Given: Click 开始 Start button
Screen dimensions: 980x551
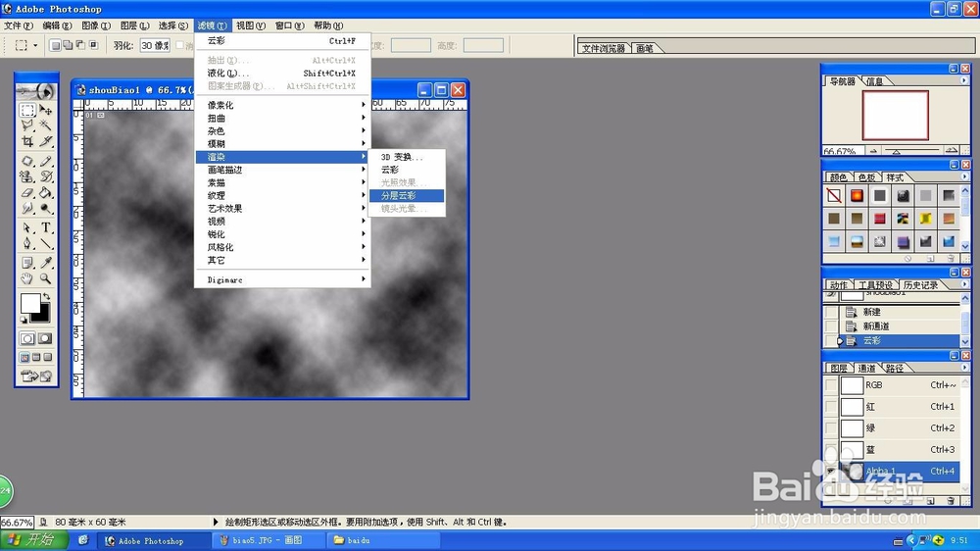Looking at the screenshot, I should (33, 540).
